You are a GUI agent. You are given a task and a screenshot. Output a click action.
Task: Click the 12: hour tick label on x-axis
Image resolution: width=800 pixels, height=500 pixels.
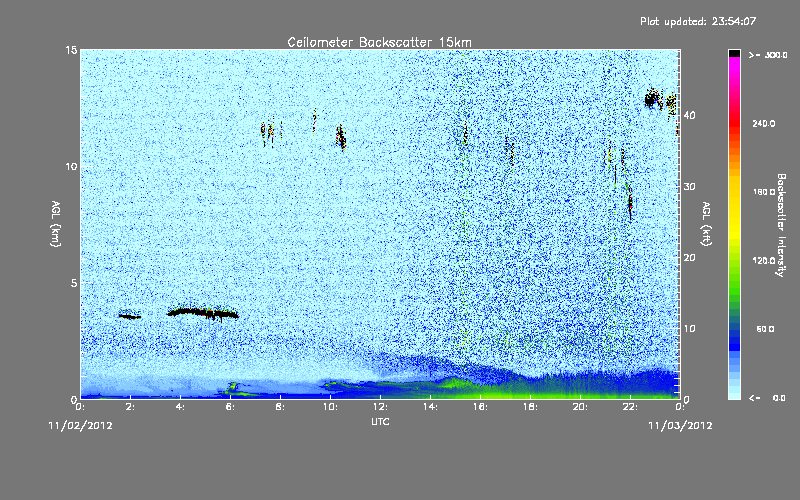click(381, 407)
